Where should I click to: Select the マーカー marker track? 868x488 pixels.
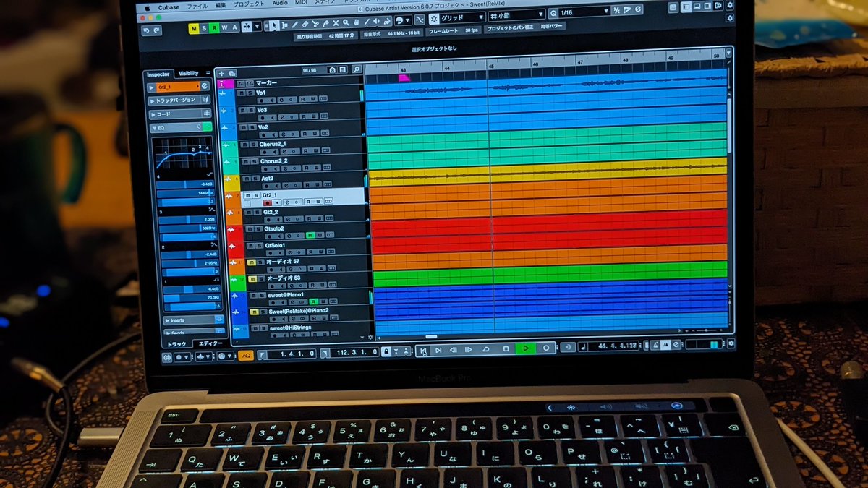[266, 83]
